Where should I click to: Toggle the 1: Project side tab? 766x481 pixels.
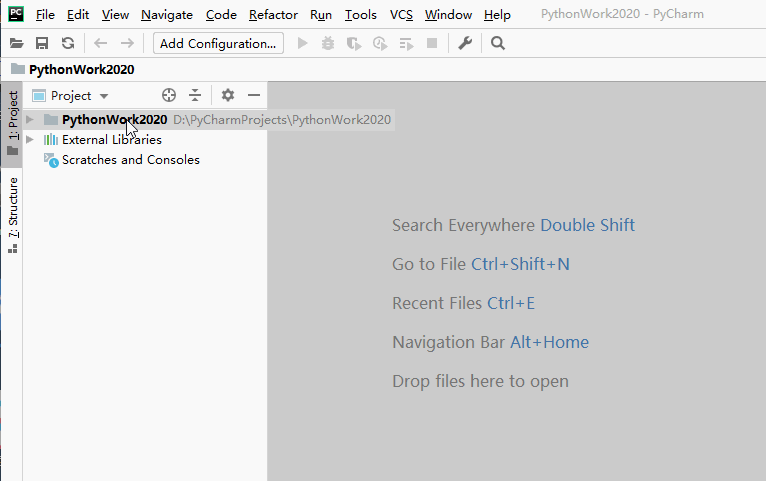coord(12,123)
